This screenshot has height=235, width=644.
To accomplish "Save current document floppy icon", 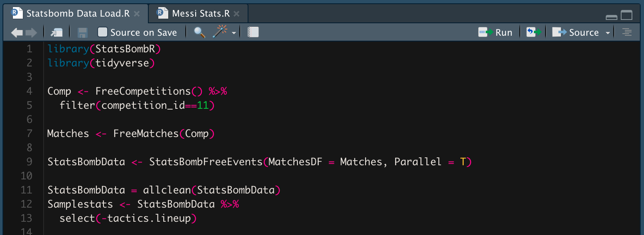I will [83, 32].
